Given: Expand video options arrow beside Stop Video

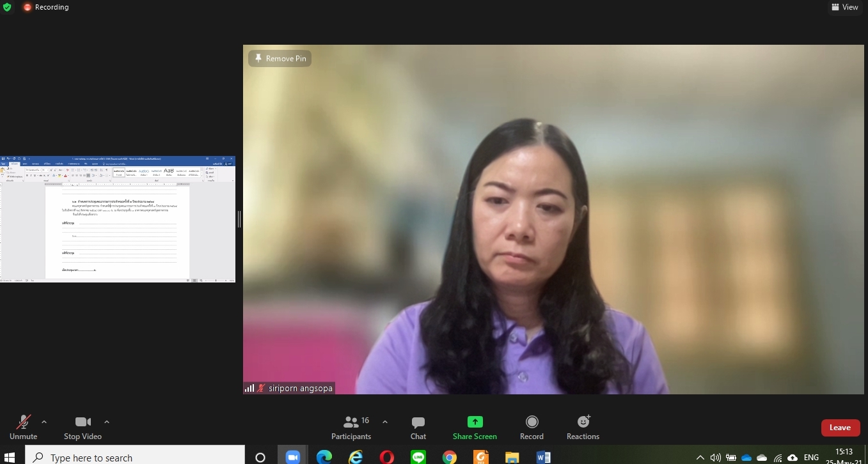Looking at the screenshot, I should (x=107, y=422).
